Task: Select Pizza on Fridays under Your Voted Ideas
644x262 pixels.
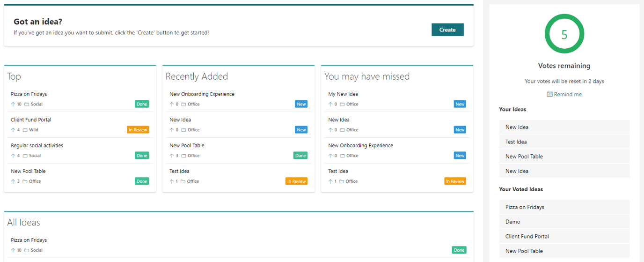Action: coord(525,207)
